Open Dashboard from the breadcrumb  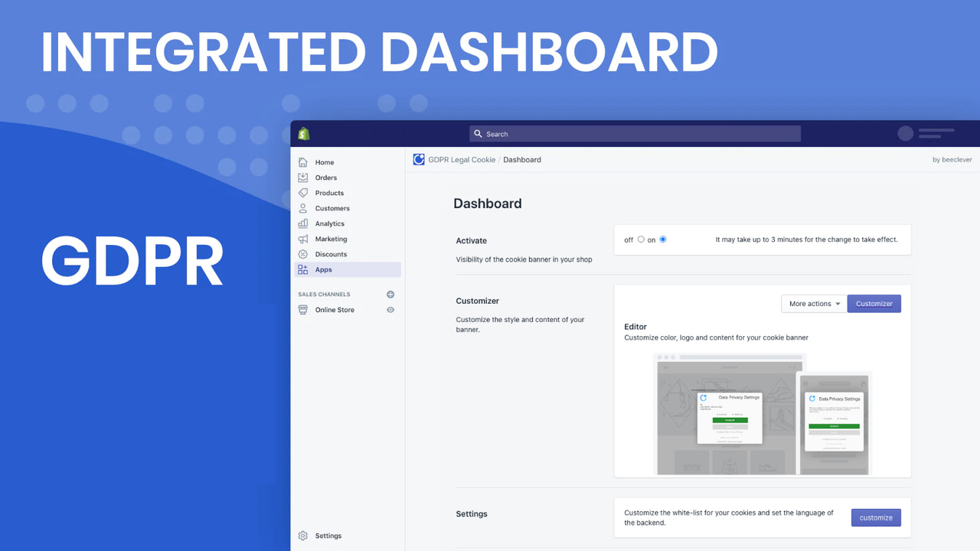pos(522,159)
